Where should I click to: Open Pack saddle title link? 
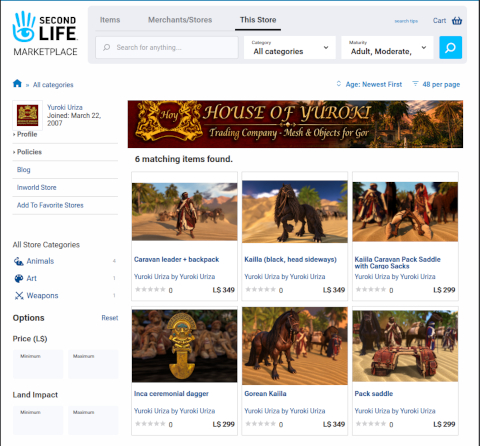[x=374, y=394]
